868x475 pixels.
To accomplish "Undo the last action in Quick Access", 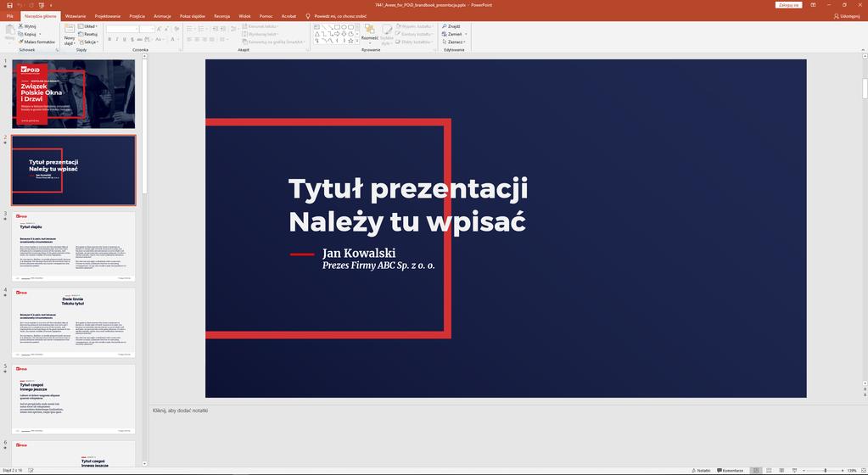I will point(20,5).
